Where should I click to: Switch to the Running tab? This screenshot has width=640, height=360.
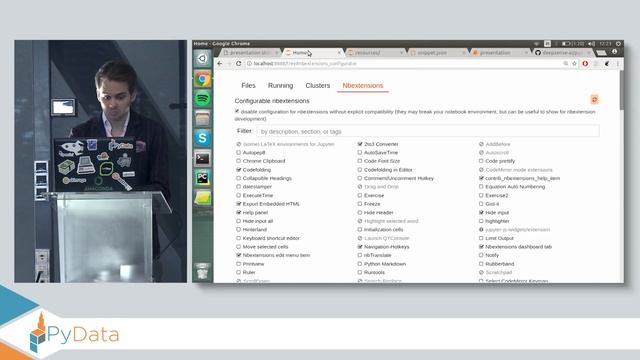[x=280, y=85]
